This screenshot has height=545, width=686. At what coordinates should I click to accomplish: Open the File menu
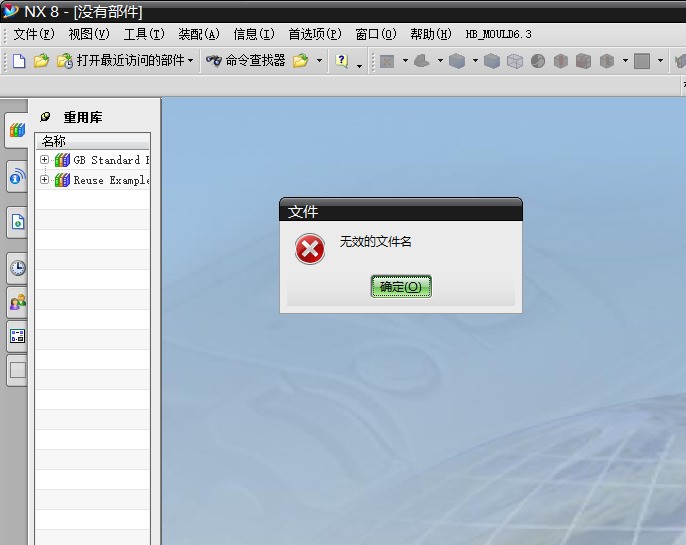pyautogui.click(x=34, y=34)
